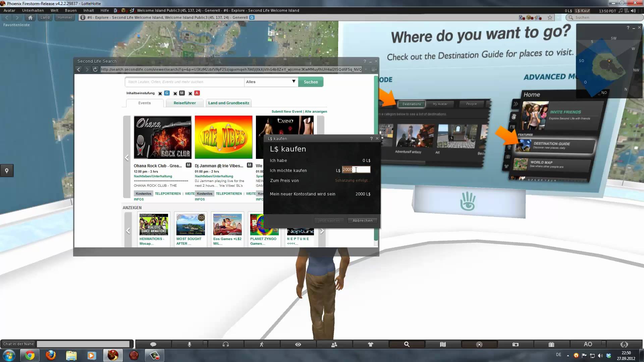Select the Events tab
Image resolution: width=644 pixels, height=362 pixels.
click(145, 103)
